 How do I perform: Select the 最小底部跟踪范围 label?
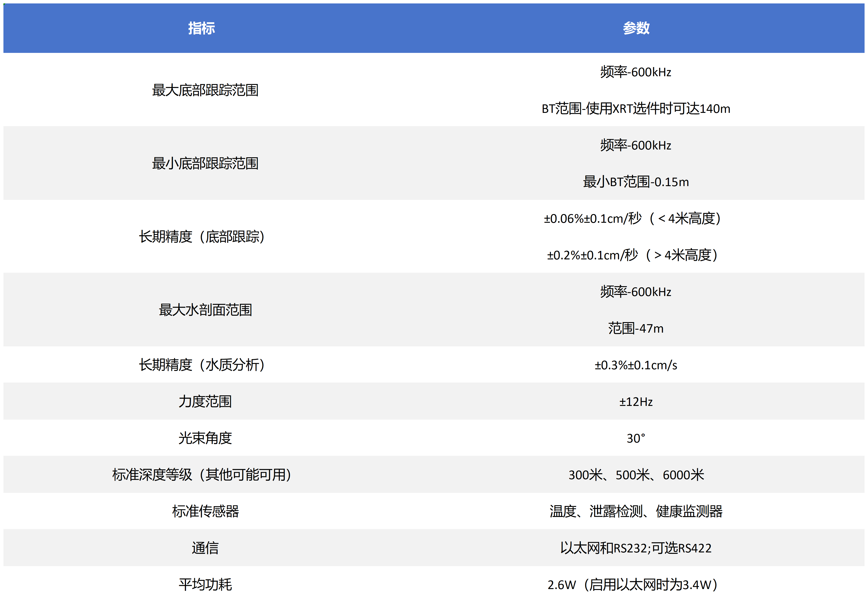coord(205,163)
